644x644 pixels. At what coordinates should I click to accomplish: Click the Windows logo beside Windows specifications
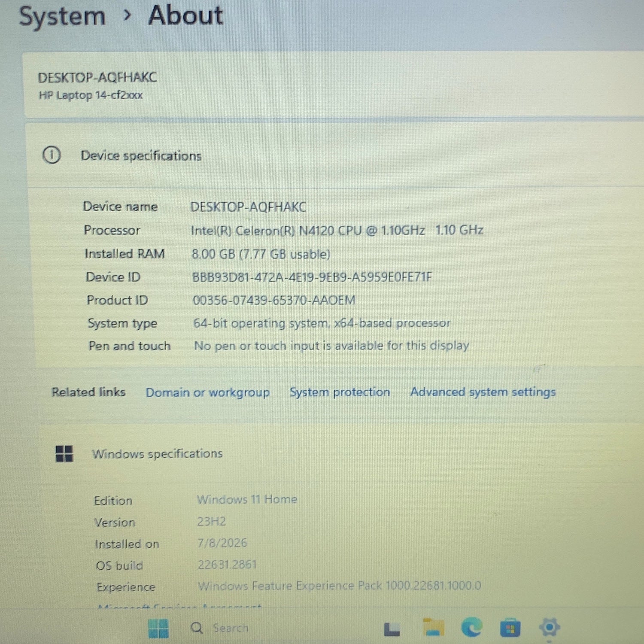point(64,453)
